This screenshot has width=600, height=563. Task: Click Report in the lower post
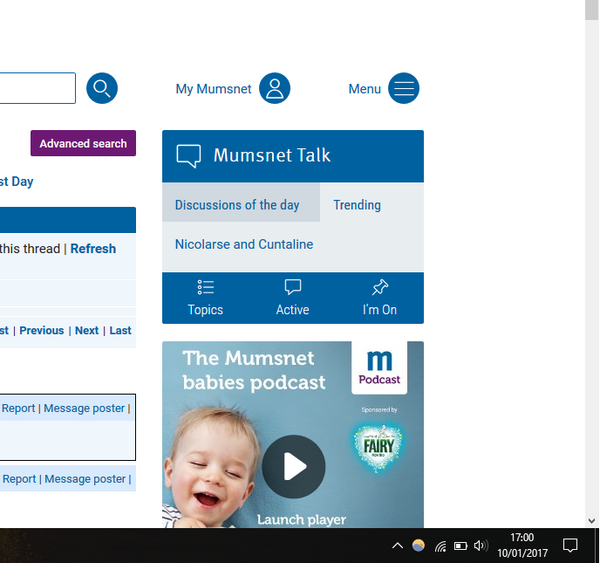(x=19, y=479)
